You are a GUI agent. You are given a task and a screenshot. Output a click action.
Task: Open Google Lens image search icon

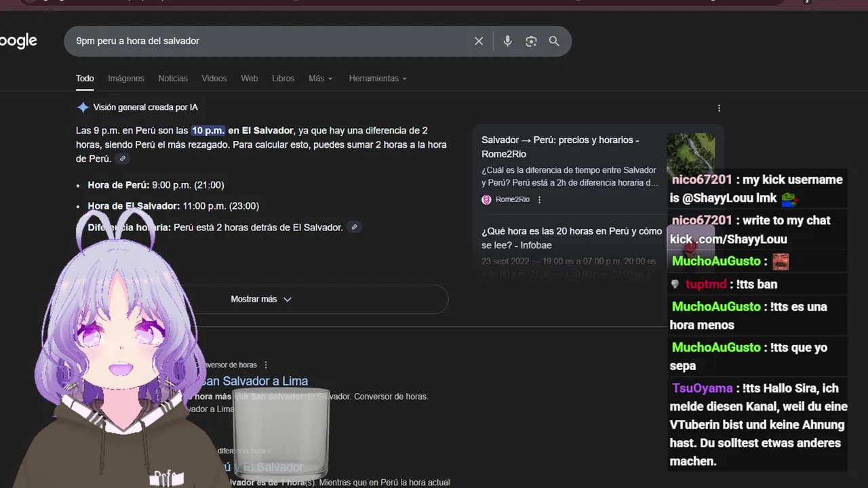tap(531, 41)
